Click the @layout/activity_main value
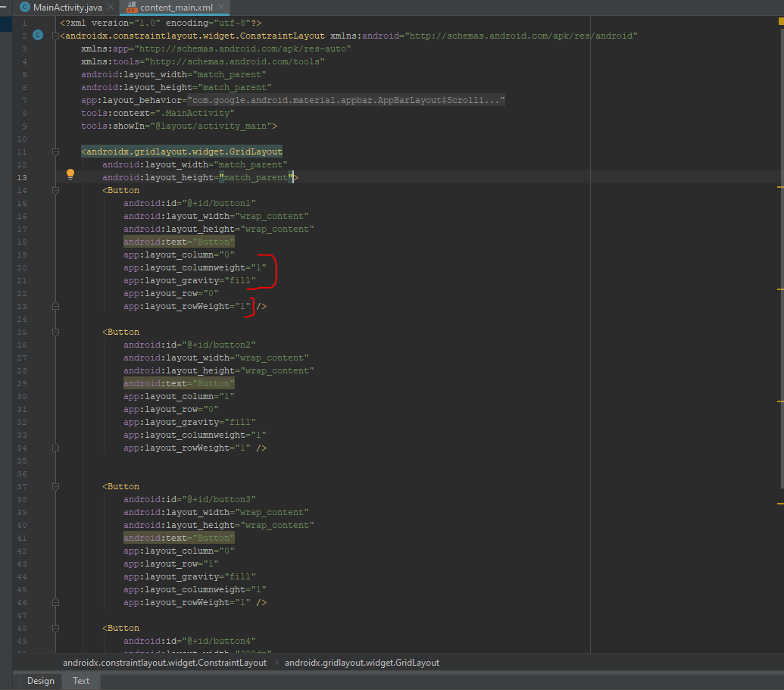Screen dimensions: 784x690 tap(211, 126)
